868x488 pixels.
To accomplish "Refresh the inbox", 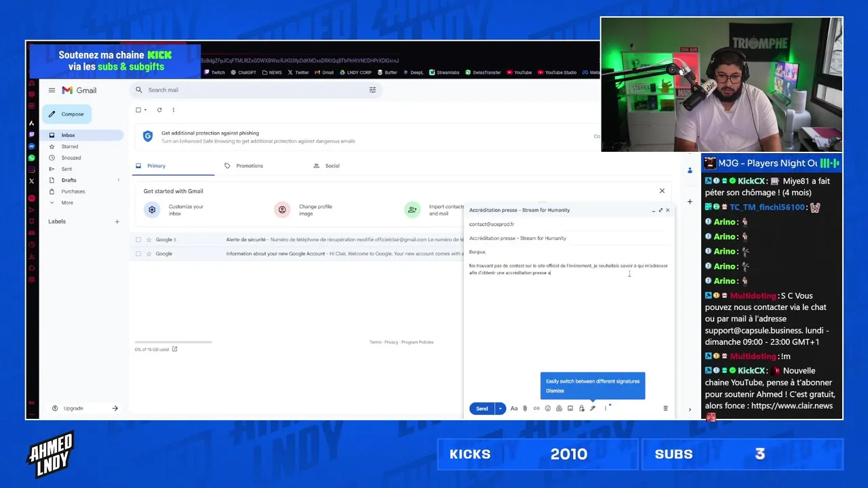I will [159, 110].
